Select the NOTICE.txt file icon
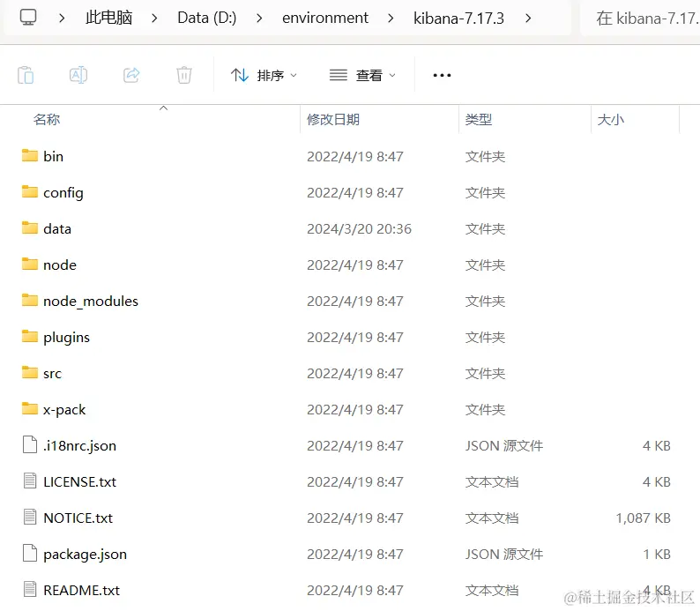The height and width of the screenshot is (611, 700). point(30,518)
